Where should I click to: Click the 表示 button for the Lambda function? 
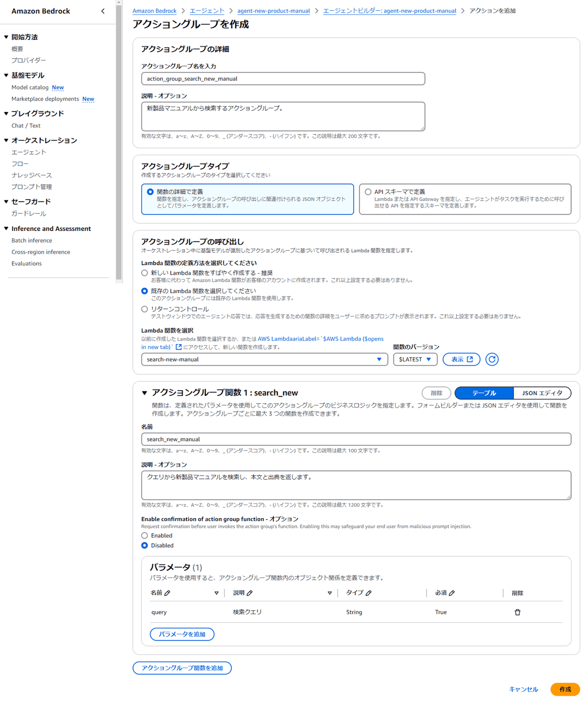(x=462, y=359)
